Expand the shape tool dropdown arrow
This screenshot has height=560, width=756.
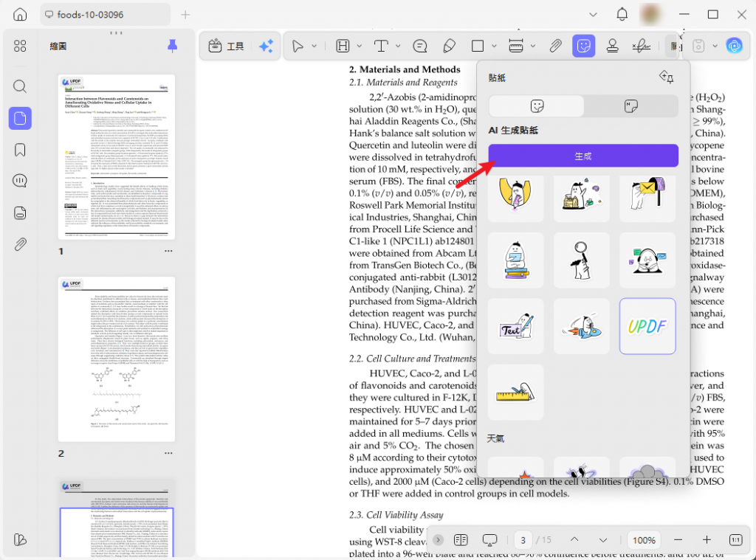(x=494, y=46)
